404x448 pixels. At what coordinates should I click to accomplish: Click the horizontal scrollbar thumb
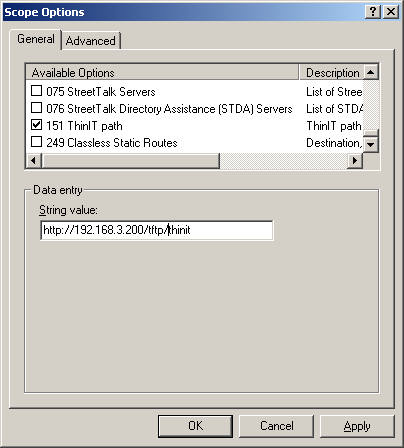[130, 161]
